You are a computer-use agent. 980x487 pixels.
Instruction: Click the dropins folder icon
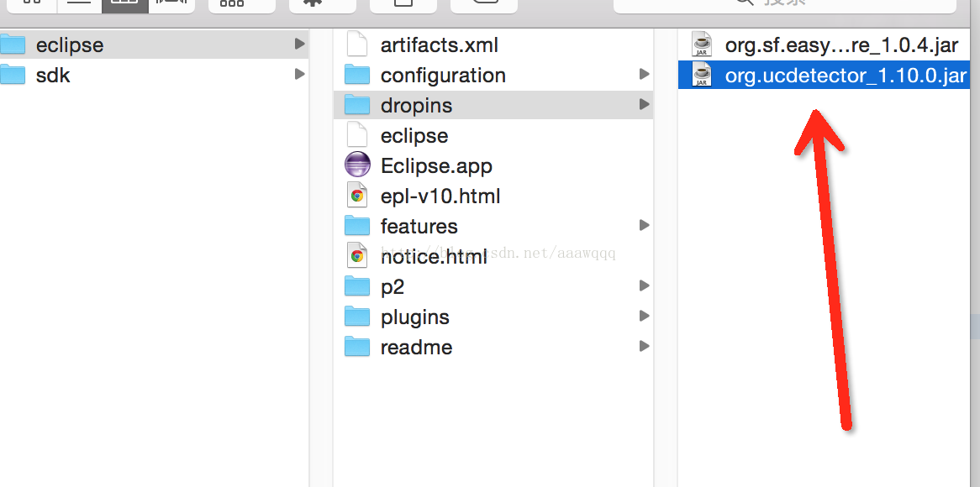point(357,105)
